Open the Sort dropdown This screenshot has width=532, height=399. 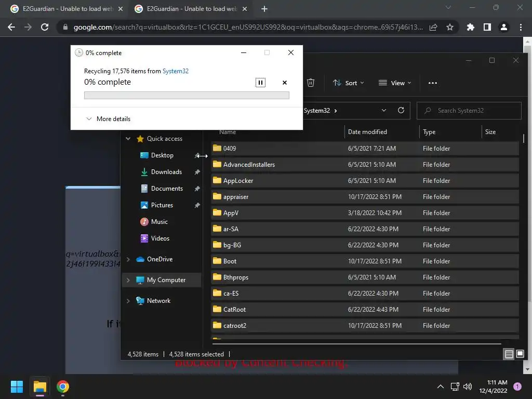(x=349, y=83)
